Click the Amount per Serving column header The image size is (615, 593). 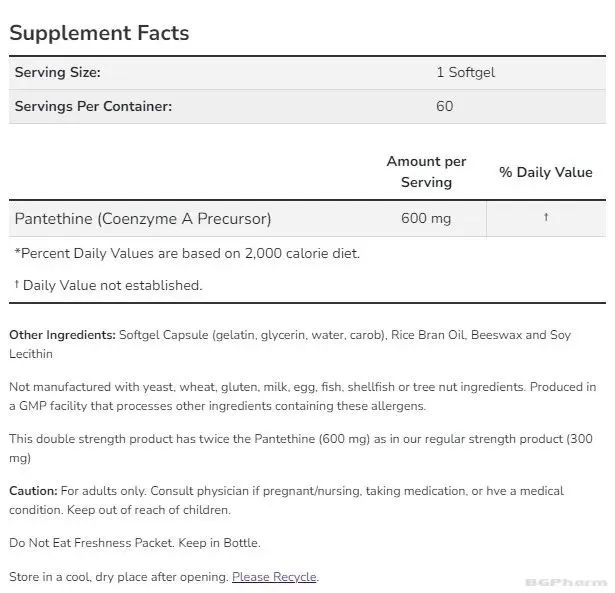point(426,172)
